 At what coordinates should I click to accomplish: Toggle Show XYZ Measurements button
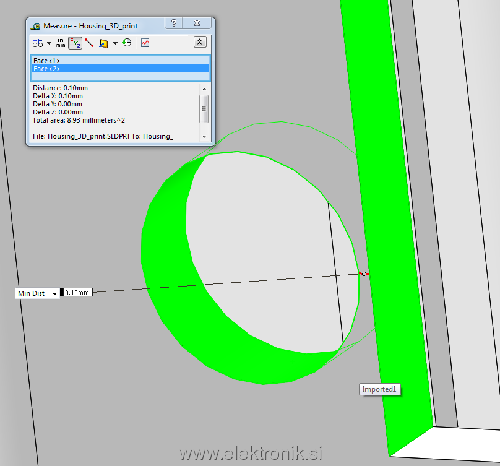point(75,43)
